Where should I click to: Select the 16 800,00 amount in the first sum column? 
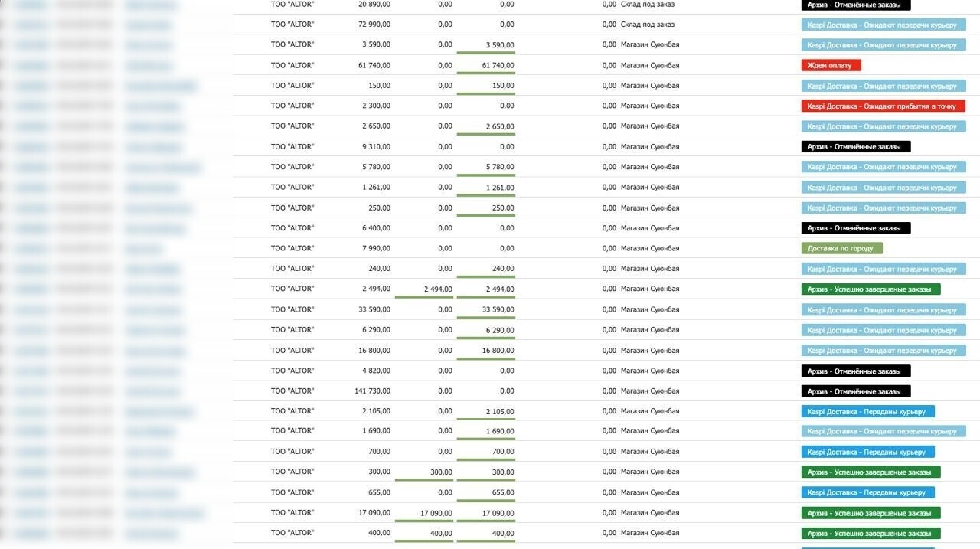click(374, 350)
